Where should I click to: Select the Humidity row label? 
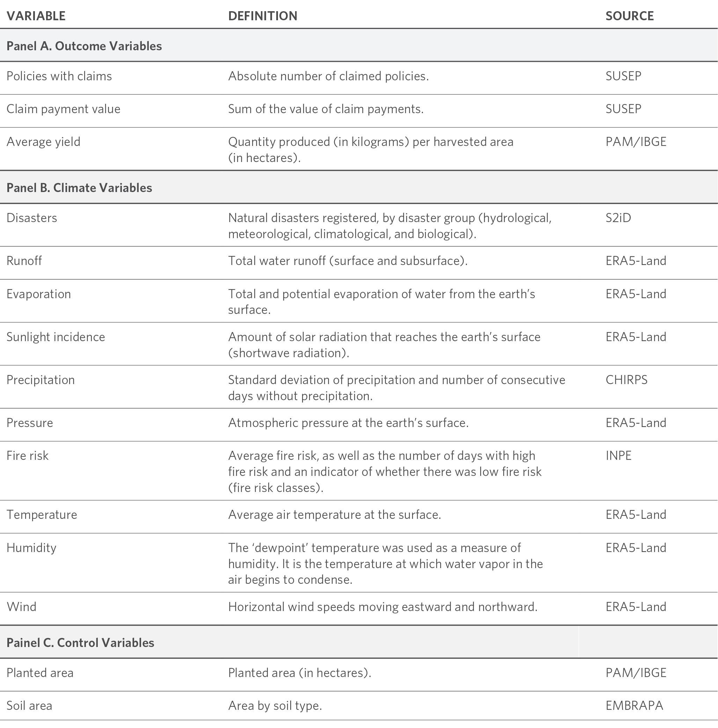coord(31,547)
